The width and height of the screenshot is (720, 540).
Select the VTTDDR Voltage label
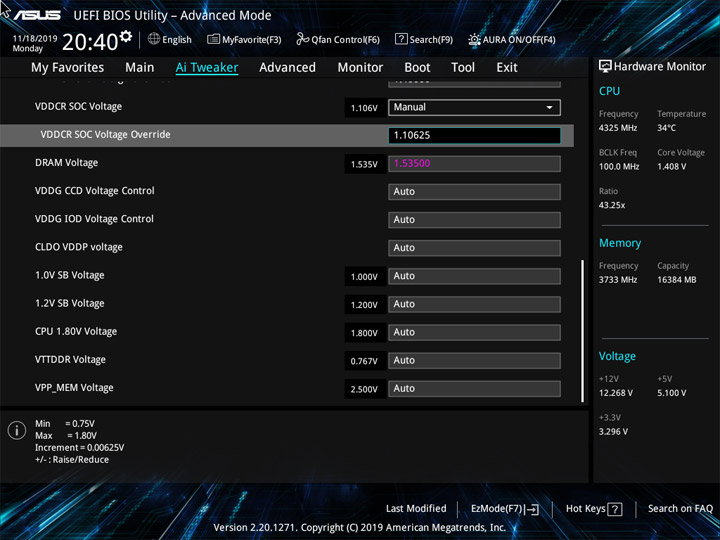[x=70, y=360]
